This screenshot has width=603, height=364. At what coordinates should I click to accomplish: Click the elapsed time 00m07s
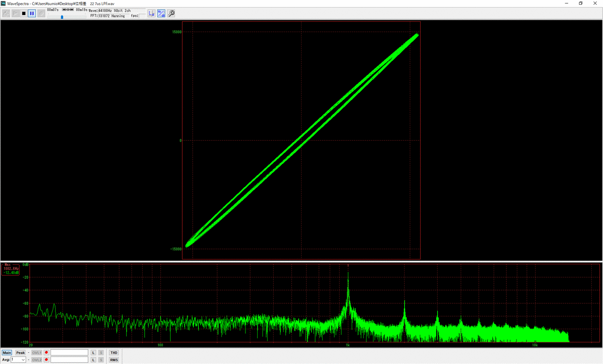pos(53,10)
